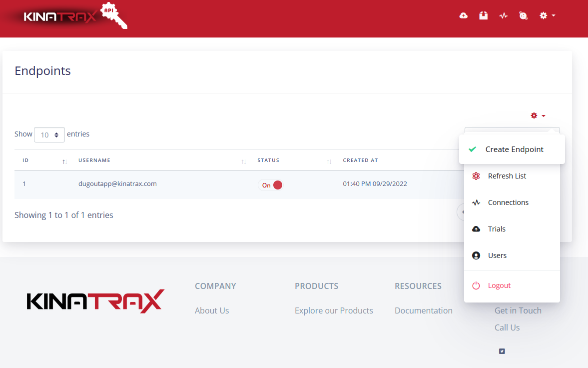Click the cloud upload icon in header

pos(463,15)
